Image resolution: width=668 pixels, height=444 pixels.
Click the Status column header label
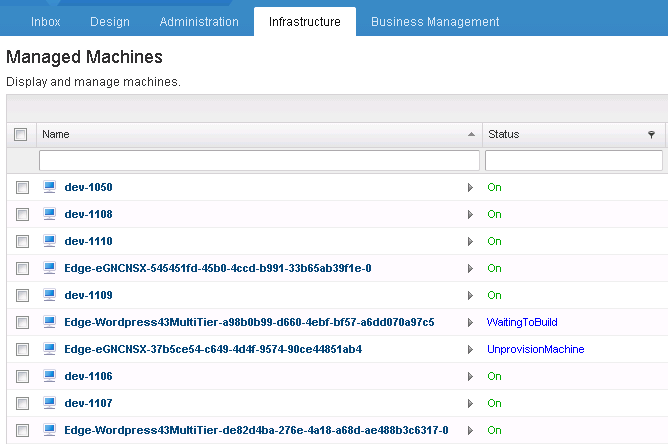tap(504, 134)
